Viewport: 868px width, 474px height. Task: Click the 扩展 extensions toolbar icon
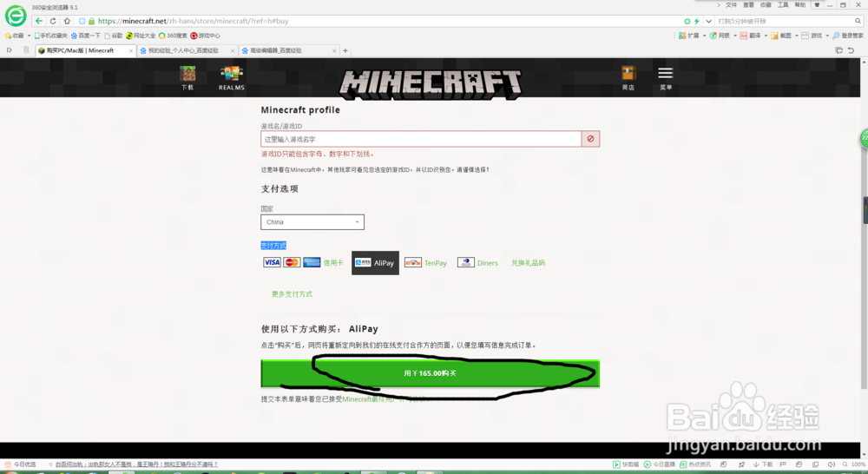pos(689,36)
